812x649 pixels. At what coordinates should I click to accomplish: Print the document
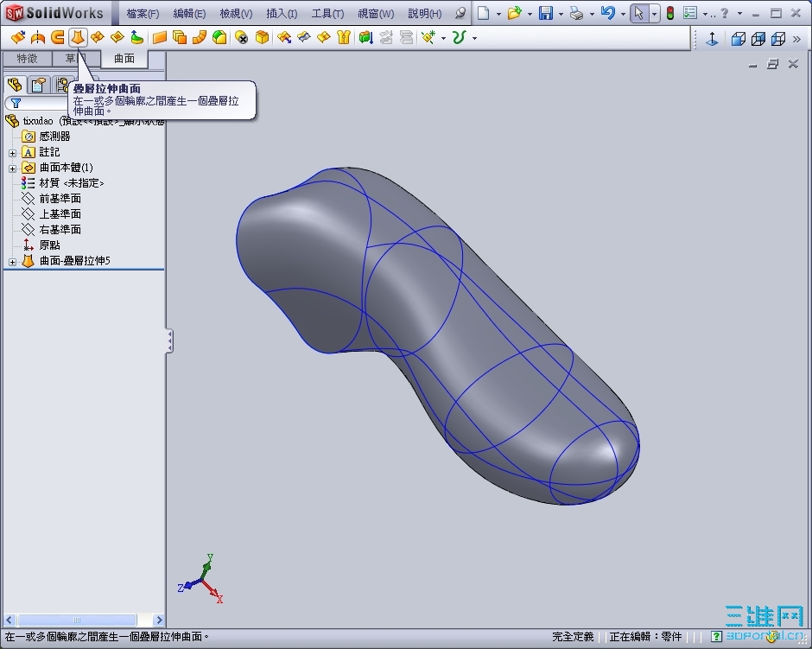(x=576, y=14)
